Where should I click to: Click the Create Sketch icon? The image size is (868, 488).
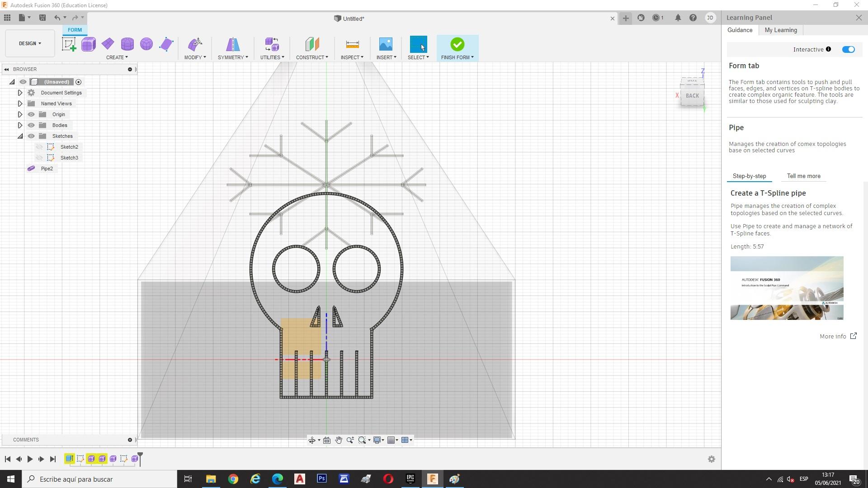click(69, 44)
